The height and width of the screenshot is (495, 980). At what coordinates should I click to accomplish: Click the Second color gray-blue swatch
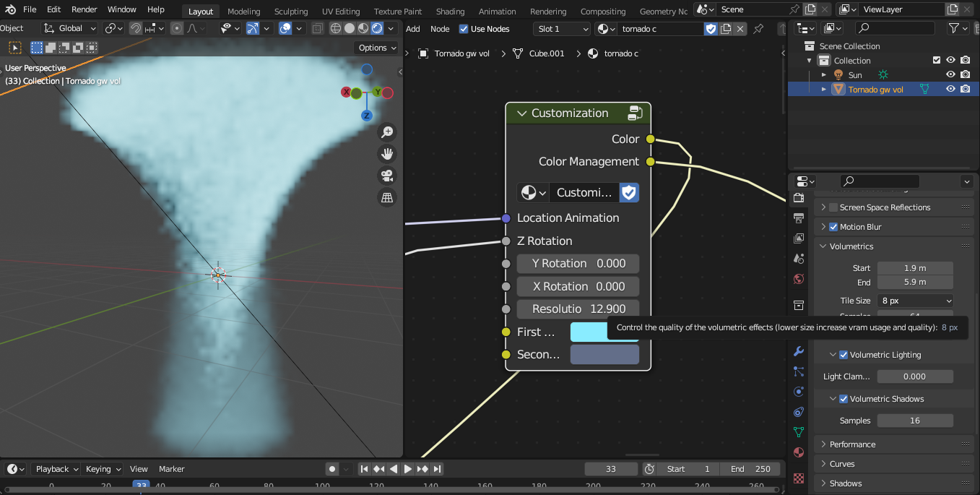(604, 355)
